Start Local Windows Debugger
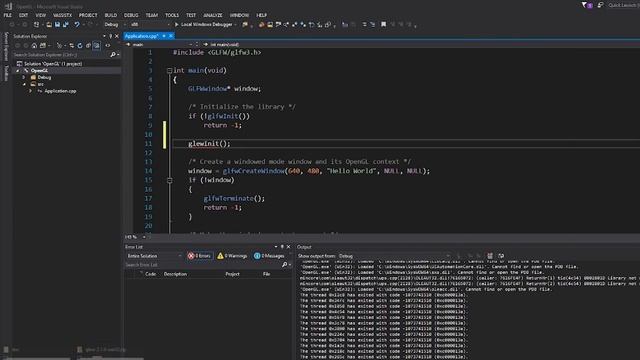Viewport: 640px width, 360px height. (x=204, y=24)
